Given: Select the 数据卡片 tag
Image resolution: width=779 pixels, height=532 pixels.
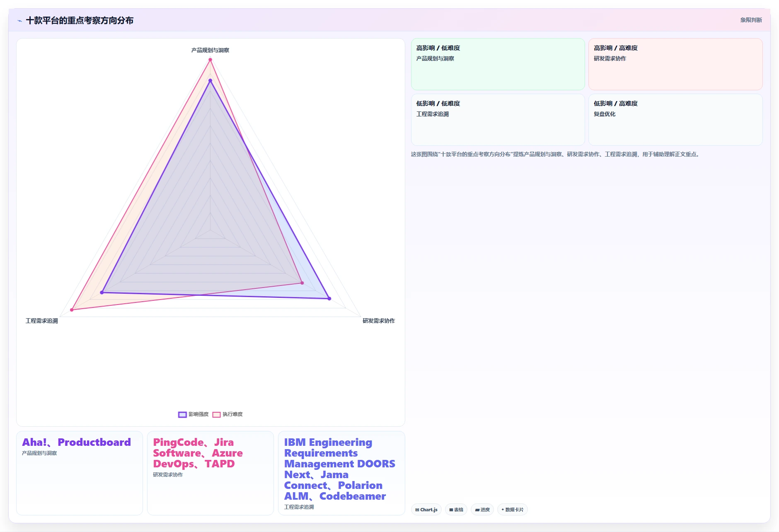Looking at the screenshot, I should click(513, 510).
